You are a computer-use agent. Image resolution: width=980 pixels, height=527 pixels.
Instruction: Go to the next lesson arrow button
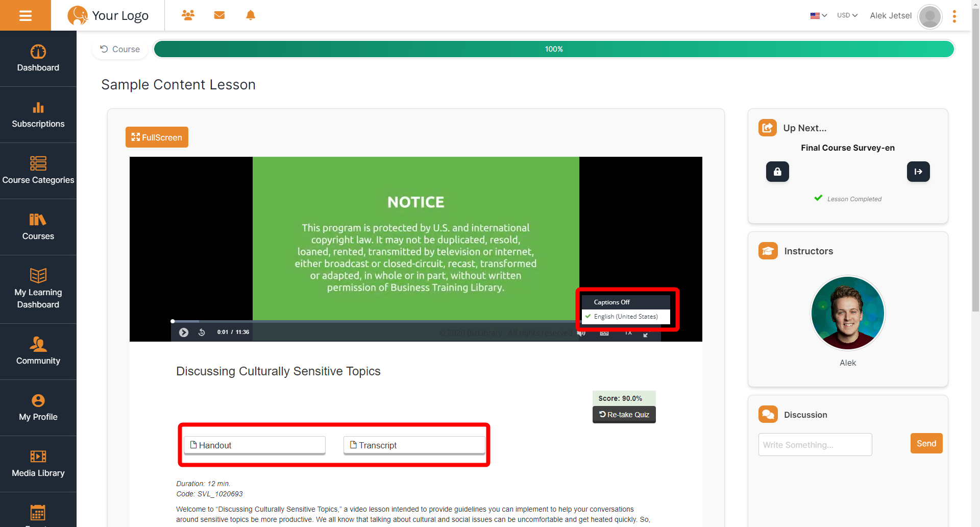tap(918, 172)
